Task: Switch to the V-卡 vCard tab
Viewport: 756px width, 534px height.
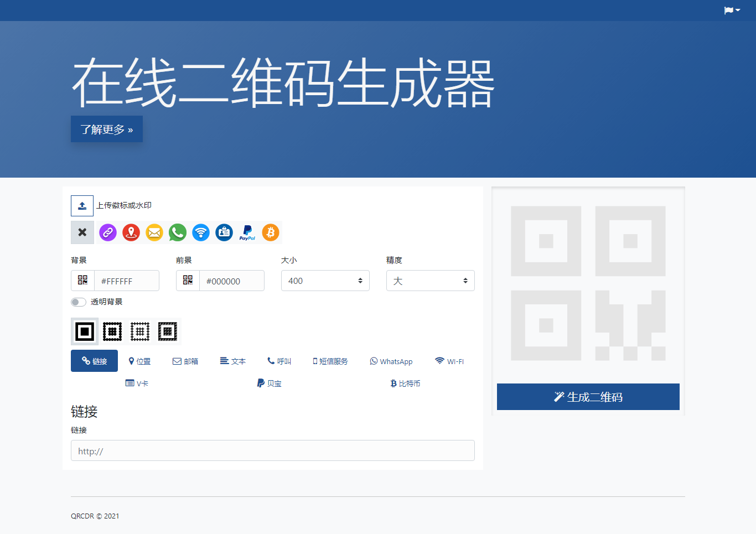Action: (x=137, y=383)
